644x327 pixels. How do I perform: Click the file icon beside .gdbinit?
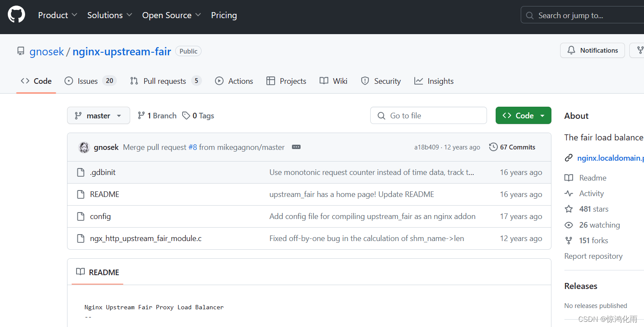coord(80,172)
